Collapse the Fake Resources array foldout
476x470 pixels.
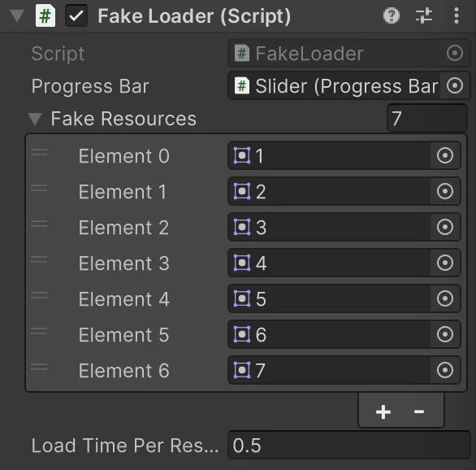[35, 119]
